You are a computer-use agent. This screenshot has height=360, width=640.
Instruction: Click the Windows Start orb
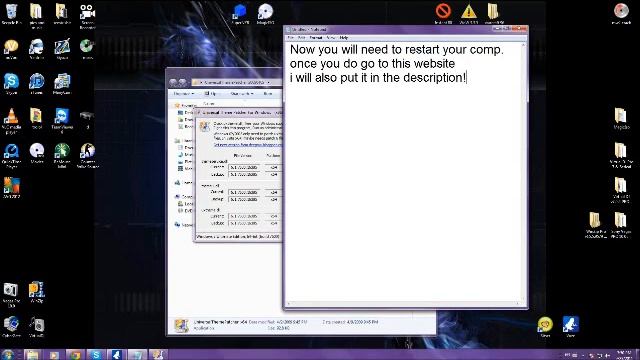[7, 354]
